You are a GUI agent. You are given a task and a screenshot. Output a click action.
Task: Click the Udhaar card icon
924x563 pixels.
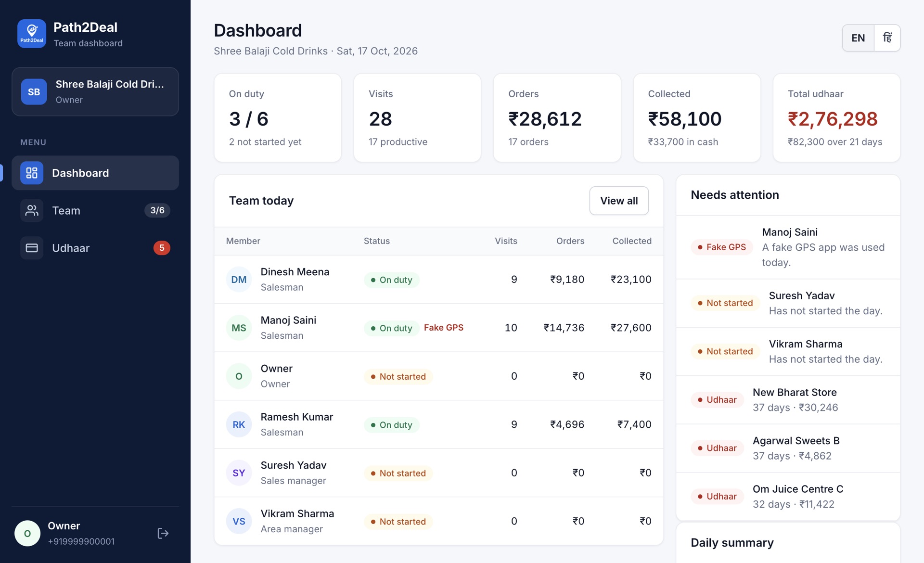[32, 248]
